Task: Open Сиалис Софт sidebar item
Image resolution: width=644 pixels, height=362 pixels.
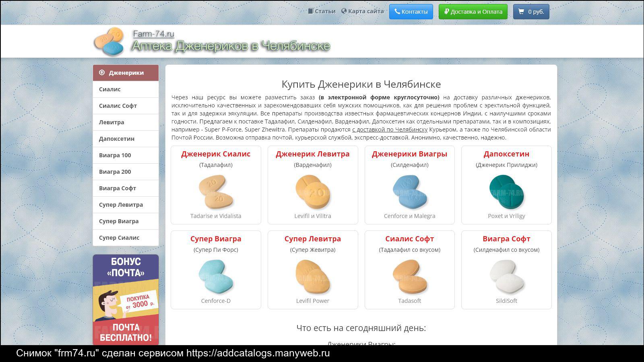Action: [126, 106]
